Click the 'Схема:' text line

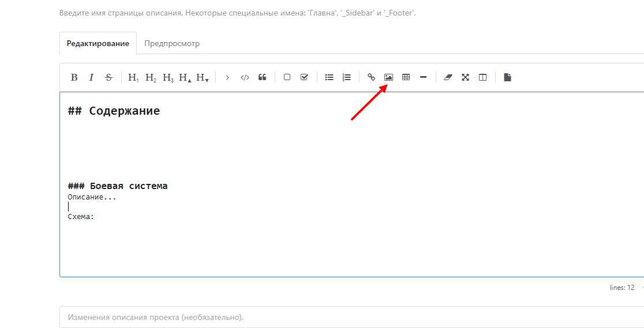click(x=81, y=217)
